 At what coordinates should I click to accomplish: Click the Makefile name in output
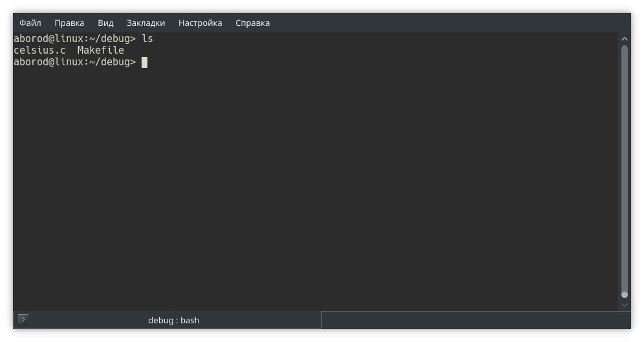point(100,50)
